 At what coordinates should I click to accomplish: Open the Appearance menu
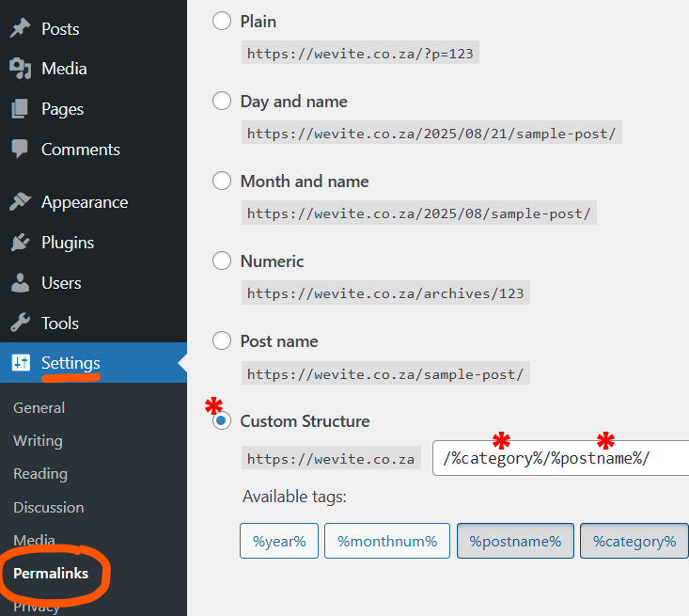tap(85, 202)
